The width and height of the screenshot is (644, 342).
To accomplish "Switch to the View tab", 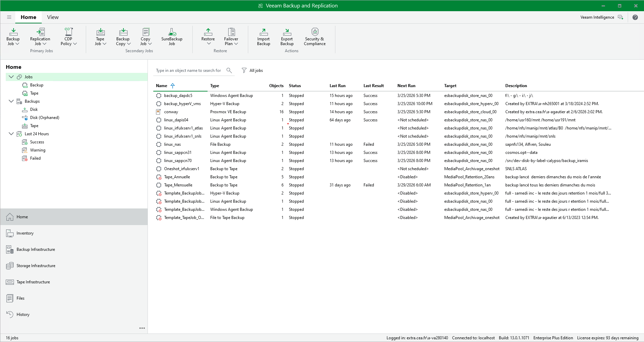I will (53, 17).
